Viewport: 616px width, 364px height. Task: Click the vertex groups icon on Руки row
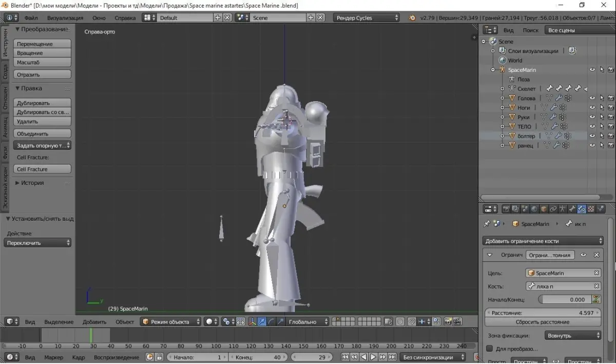pos(563,117)
